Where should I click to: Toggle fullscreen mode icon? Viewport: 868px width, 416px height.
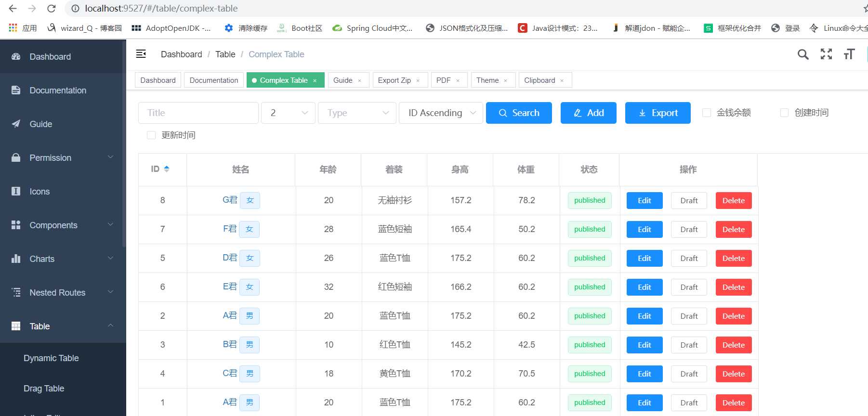(826, 54)
